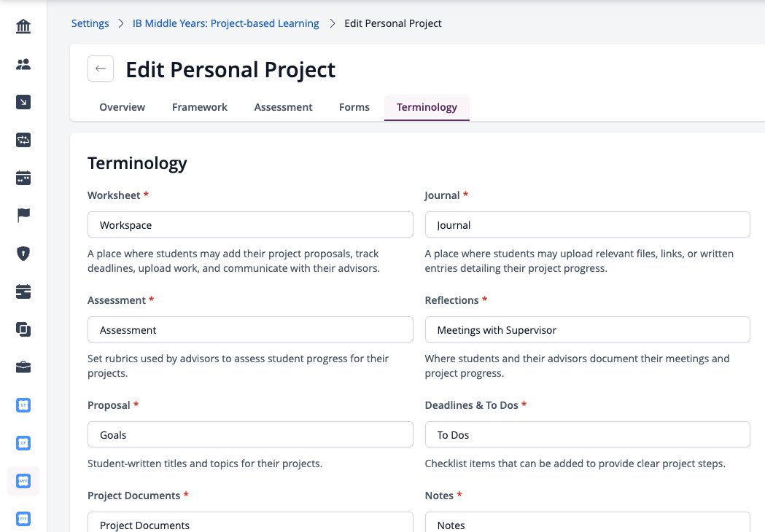Image resolution: width=765 pixels, height=532 pixels.
Task: Open the school building icon in sidebar
Action: tap(23, 26)
